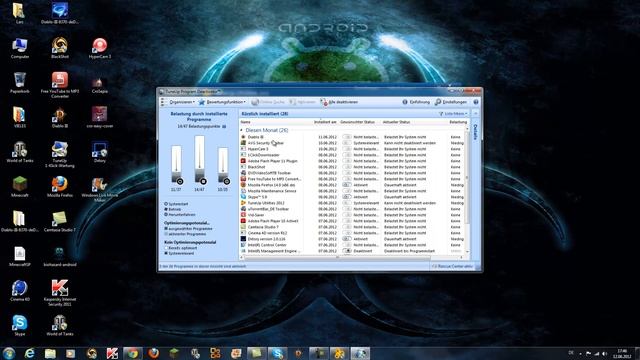Open Kaspersky Internet Security 2011 shortcut
640x360 pixels.
[60, 293]
